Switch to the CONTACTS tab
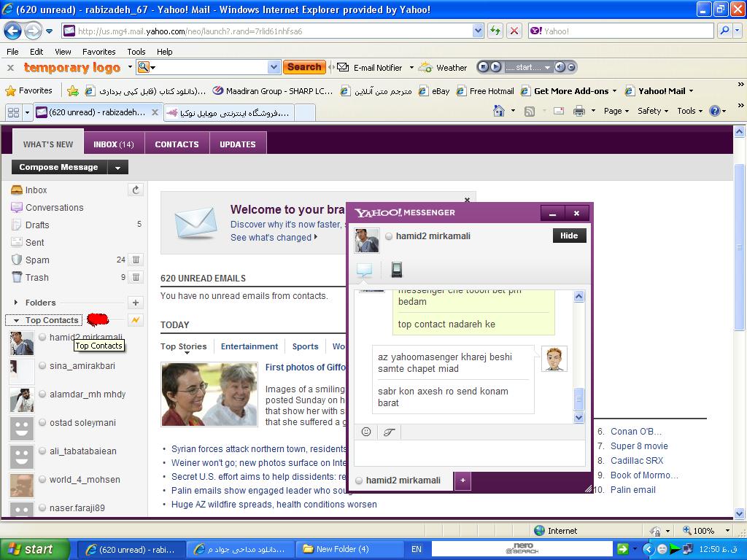 (177, 144)
